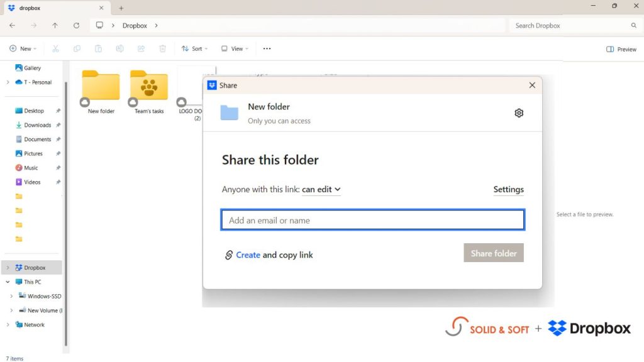The height and width of the screenshot is (362, 644).
Task: Click the 'Add an email or name' field
Action: [372, 220]
